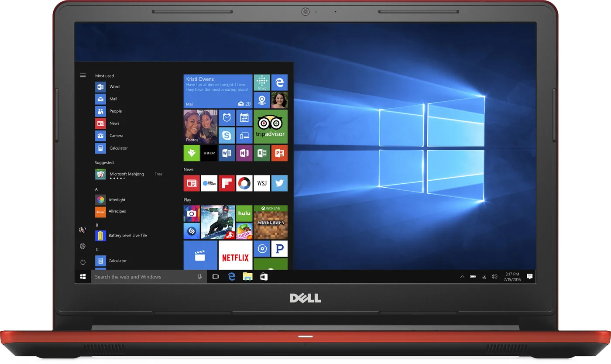Launch the Netflix tile
Viewport: 611px width, 364px height.
pos(235,255)
